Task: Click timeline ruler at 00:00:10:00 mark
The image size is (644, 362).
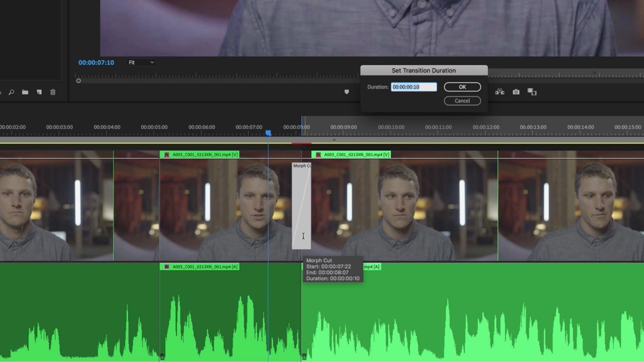Action: (x=391, y=127)
